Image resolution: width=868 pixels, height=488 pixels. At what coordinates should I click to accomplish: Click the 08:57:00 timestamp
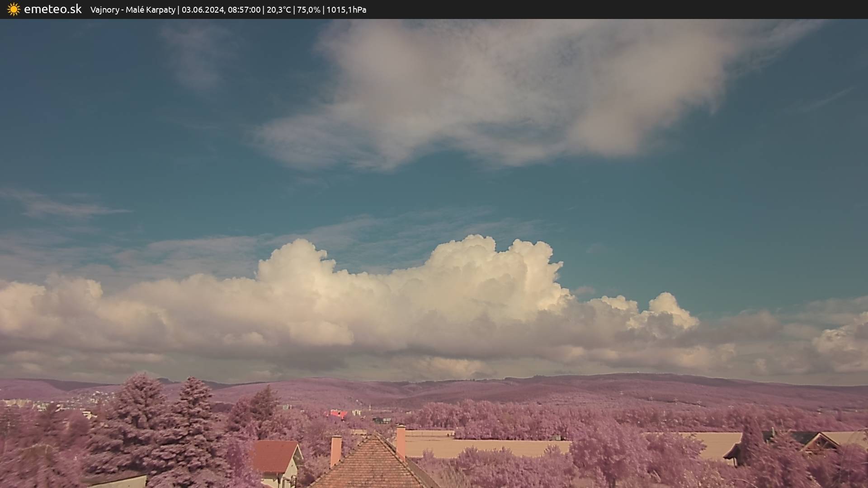pyautogui.click(x=244, y=10)
